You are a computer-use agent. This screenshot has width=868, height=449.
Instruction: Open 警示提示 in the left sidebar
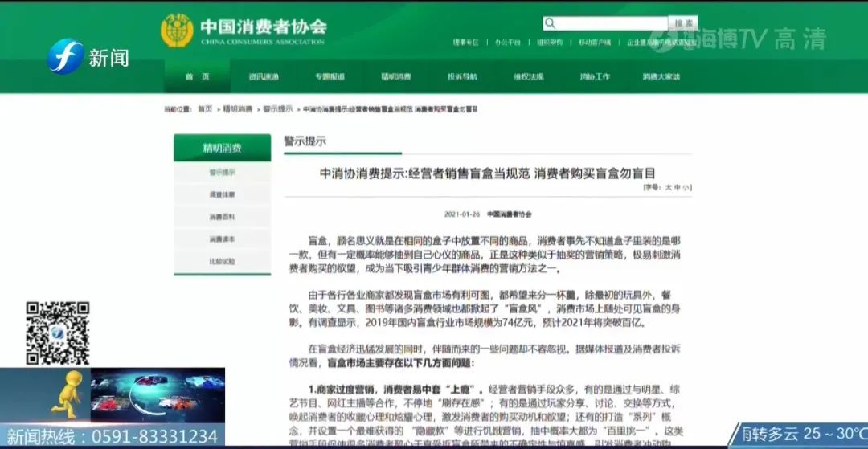click(x=222, y=173)
